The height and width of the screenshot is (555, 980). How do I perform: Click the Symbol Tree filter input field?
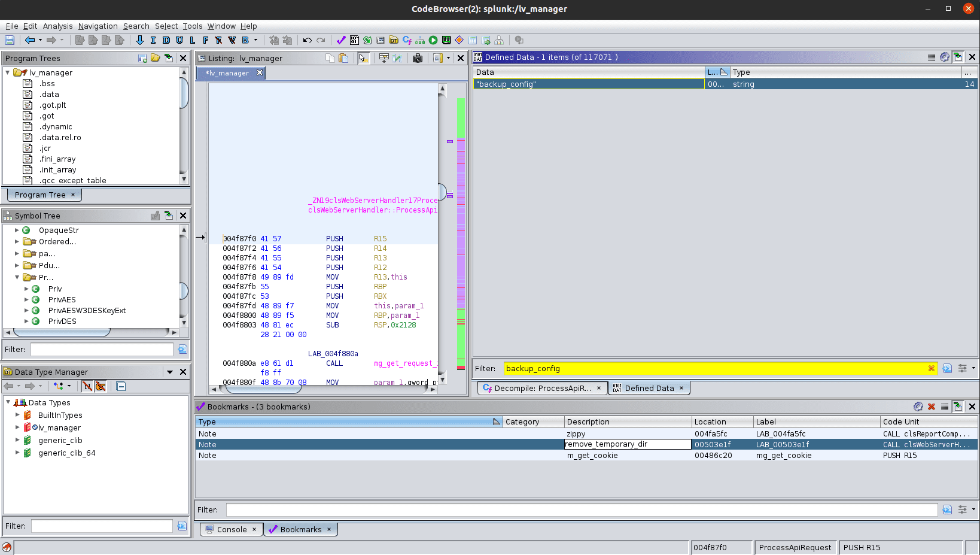(102, 349)
